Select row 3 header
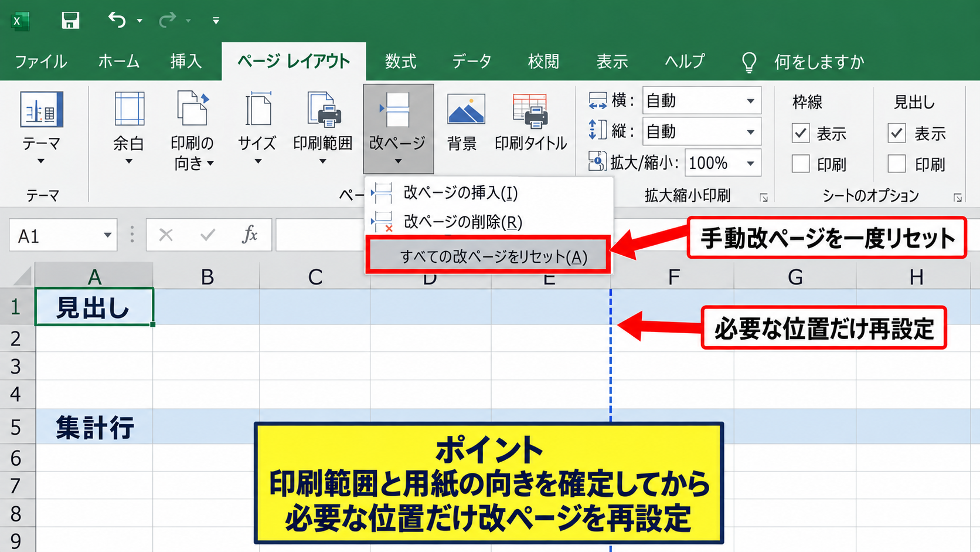 pyautogui.click(x=16, y=366)
